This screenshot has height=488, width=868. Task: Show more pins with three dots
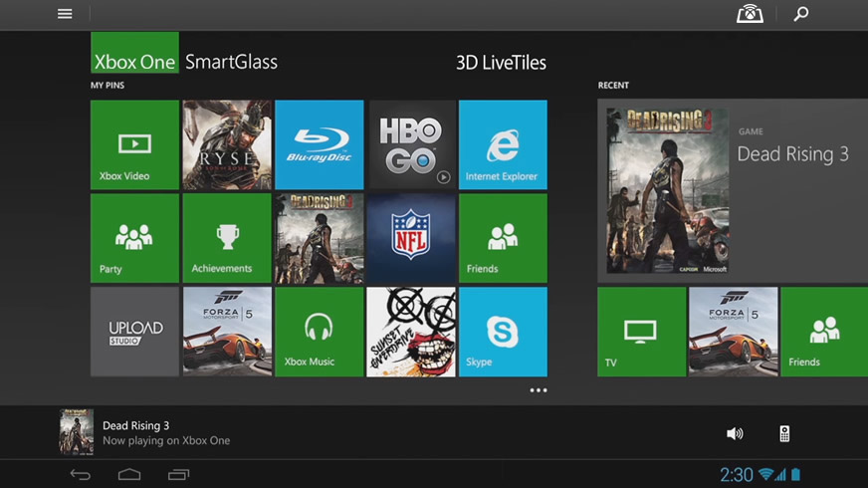click(x=539, y=390)
